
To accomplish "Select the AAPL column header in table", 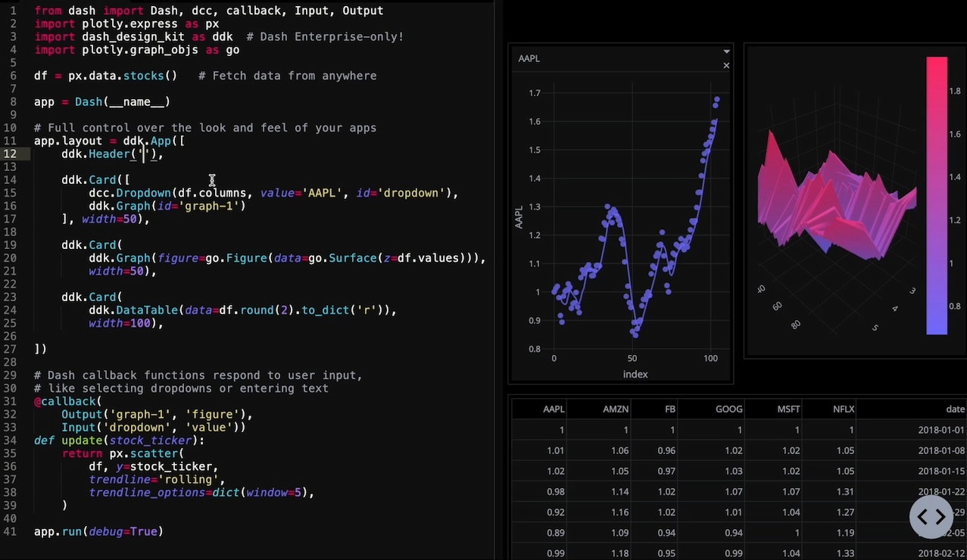I will tap(554, 409).
